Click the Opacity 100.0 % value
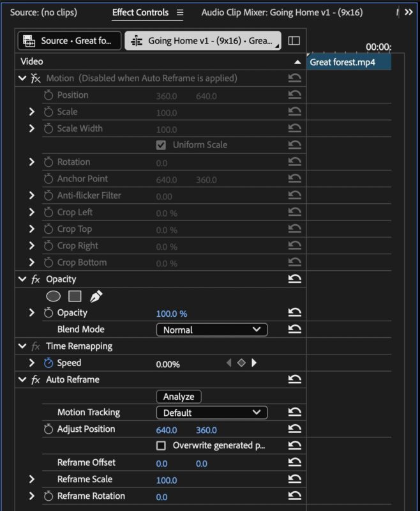 click(x=172, y=314)
